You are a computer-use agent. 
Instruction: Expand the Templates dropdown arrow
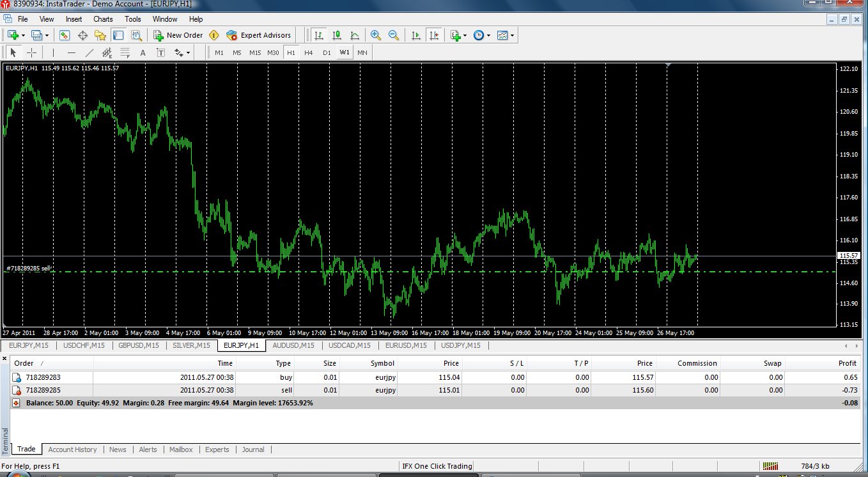pos(513,35)
